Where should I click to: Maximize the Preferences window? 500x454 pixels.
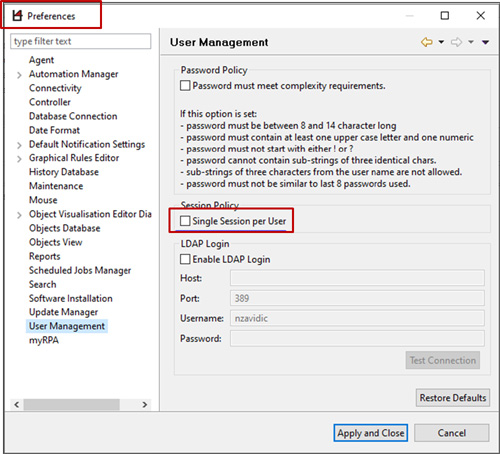coord(445,15)
